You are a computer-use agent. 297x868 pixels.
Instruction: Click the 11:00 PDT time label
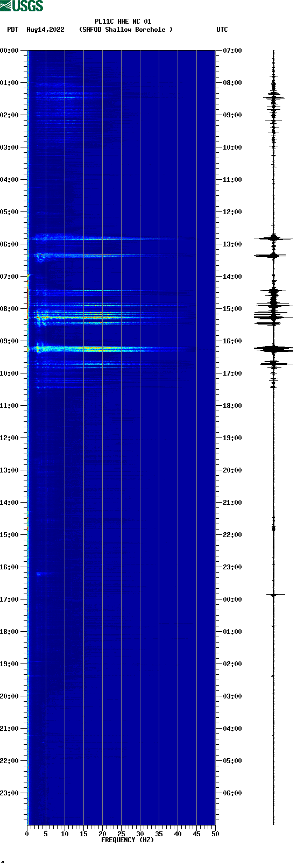coord(10,406)
